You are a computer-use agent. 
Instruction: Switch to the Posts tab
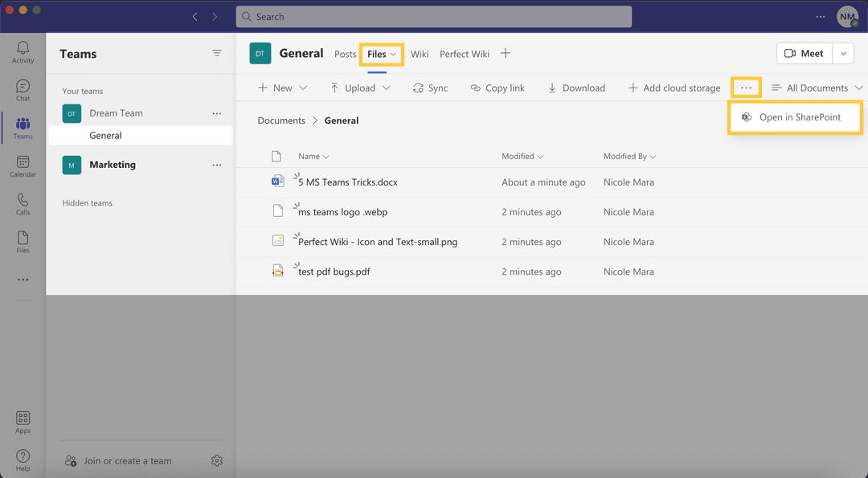coord(345,54)
